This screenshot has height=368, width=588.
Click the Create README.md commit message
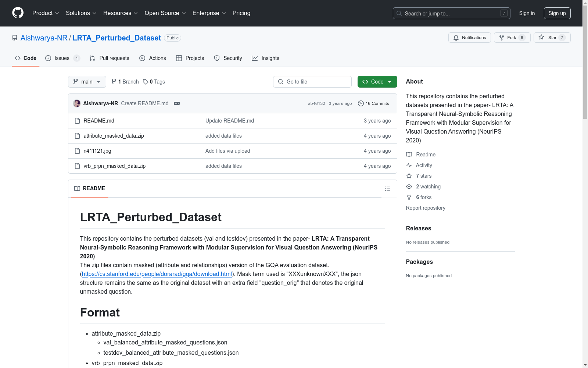tap(145, 103)
